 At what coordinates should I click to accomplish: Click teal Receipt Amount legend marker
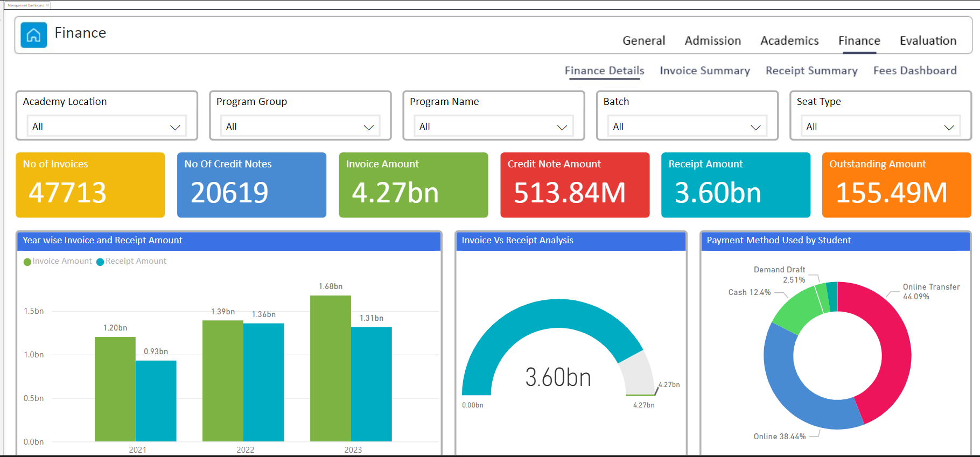100,262
